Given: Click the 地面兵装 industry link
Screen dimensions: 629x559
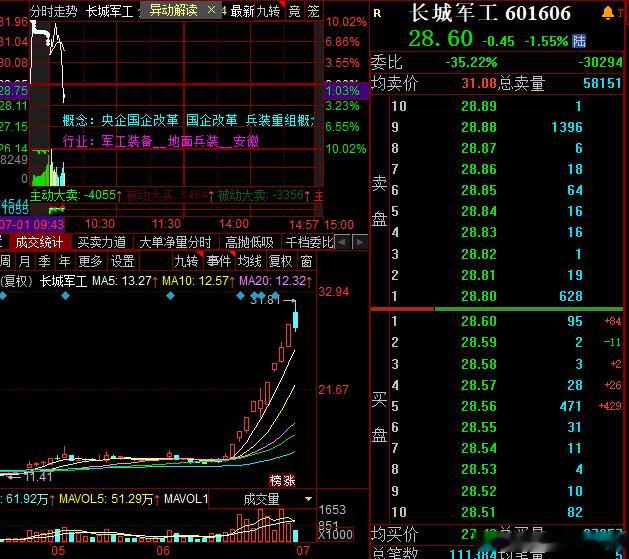Looking at the screenshot, I should click(x=193, y=141).
